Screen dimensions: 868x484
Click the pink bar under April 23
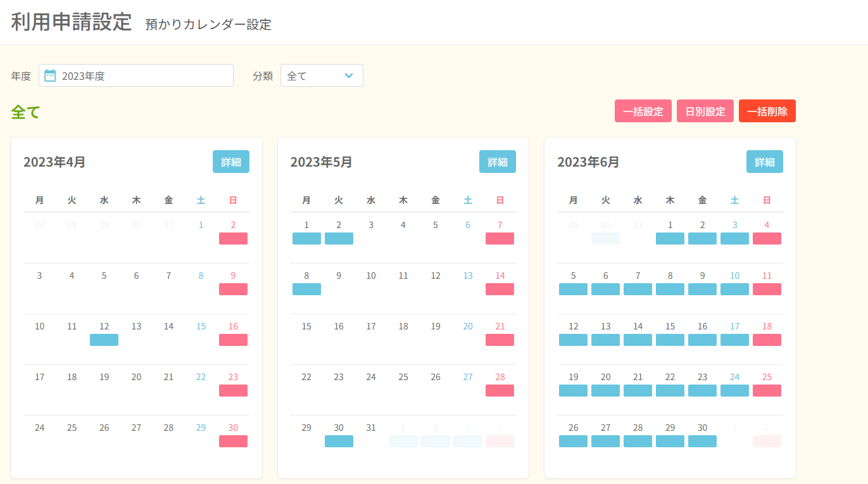[x=233, y=390]
